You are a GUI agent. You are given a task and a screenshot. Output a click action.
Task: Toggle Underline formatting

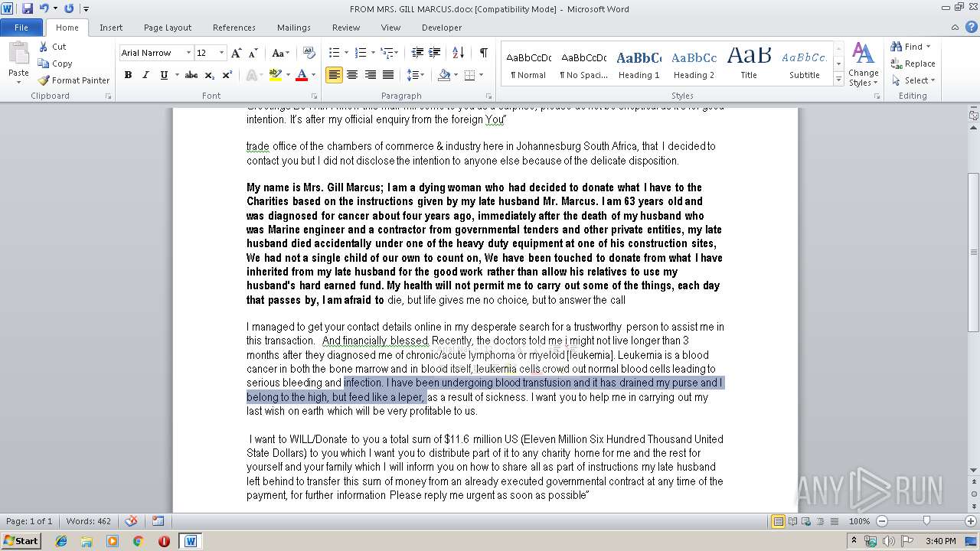coord(164,75)
